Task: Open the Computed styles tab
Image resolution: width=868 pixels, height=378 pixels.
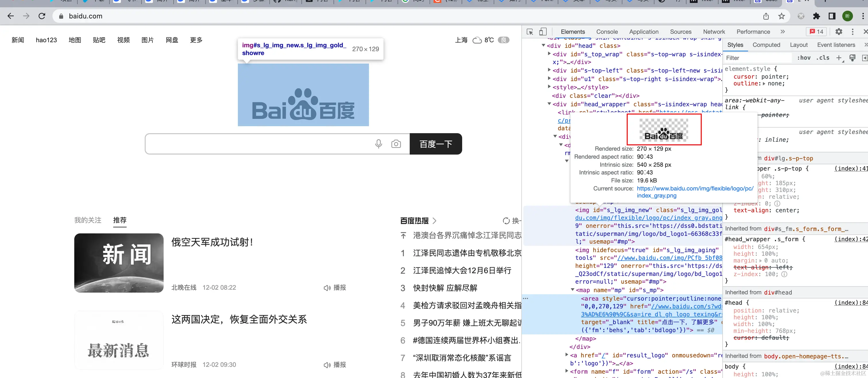Action: click(x=766, y=45)
